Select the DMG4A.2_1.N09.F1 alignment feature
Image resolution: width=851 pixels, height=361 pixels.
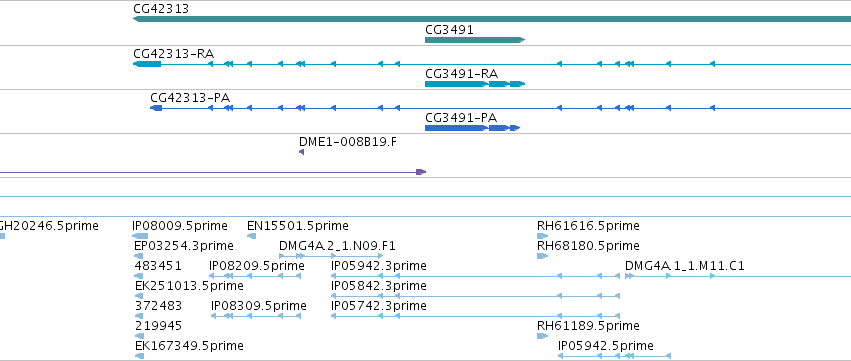pyautogui.click(x=331, y=256)
